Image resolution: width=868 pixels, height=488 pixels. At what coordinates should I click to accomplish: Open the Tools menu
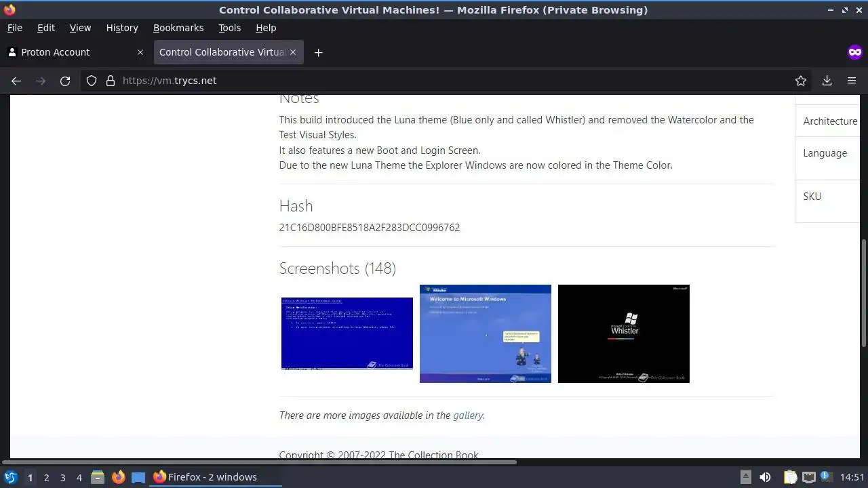[229, 28]
